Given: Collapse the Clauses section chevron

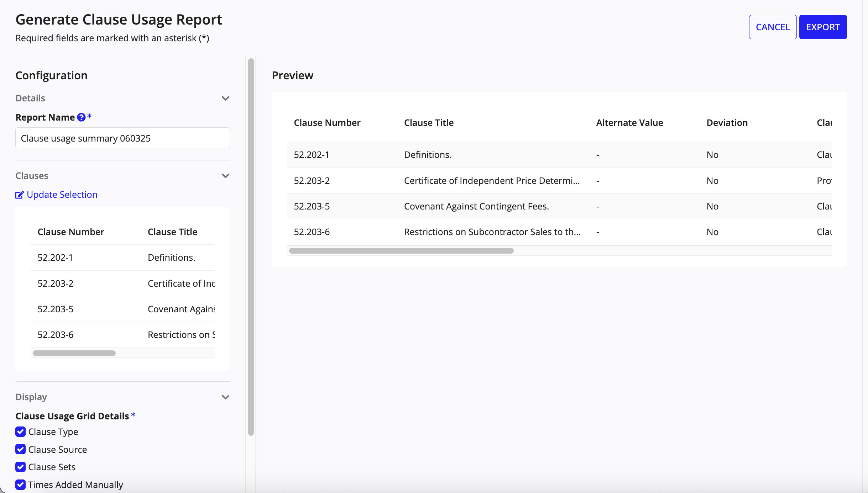Looking at the screenshot, I should coord(225,176).
